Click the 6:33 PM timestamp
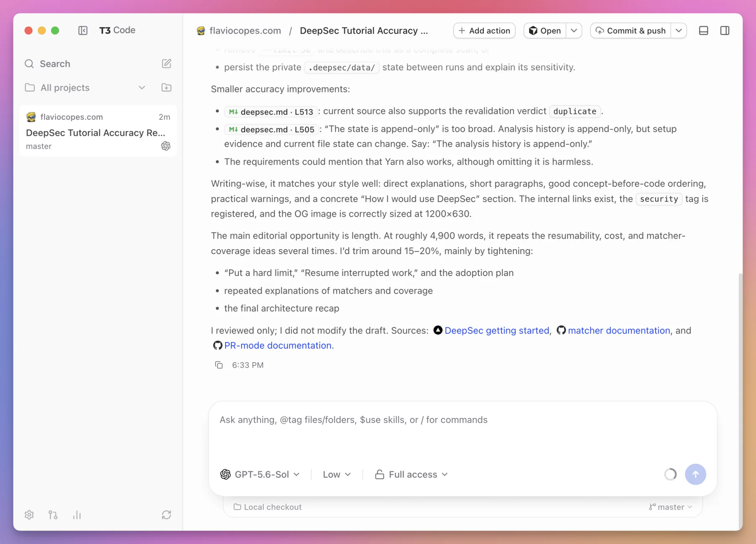The image size is (756, 544). pyautogui.click(x=248, y=365)
